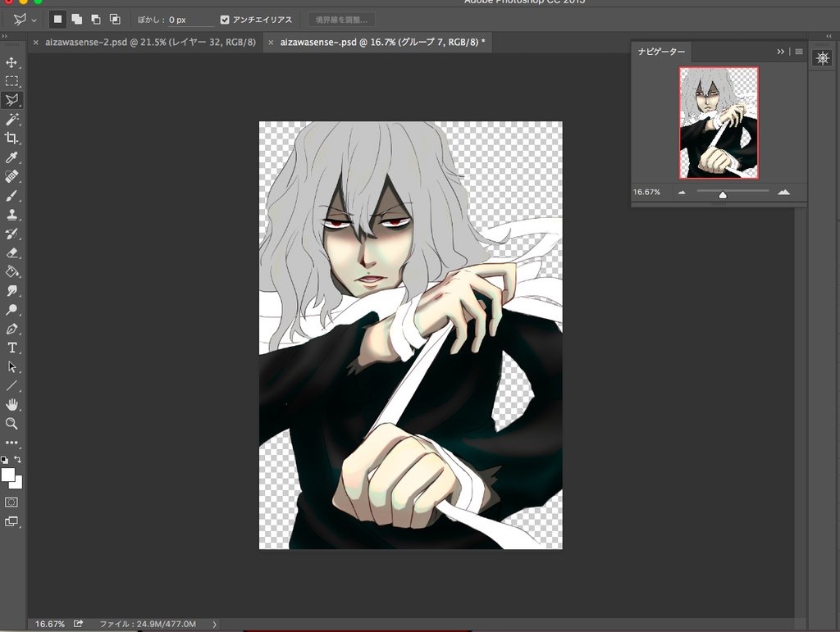Image resolution: width=840 pixels, height=632 pixels.
Task: Select the Rectangular Marquee tool
Action: pyautogui.click(x=11, y=81)
